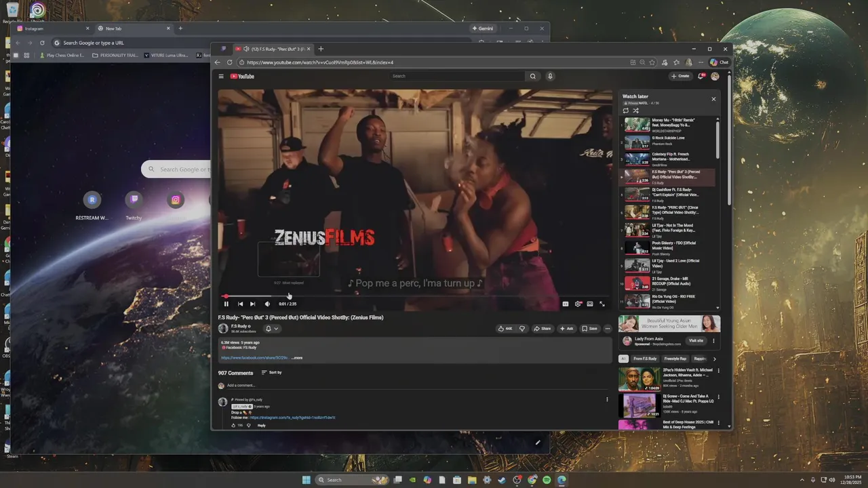This screenshot has width=868, height=488.
Task: Reply to the pinned comment
Action: click(x=262, y=425)
